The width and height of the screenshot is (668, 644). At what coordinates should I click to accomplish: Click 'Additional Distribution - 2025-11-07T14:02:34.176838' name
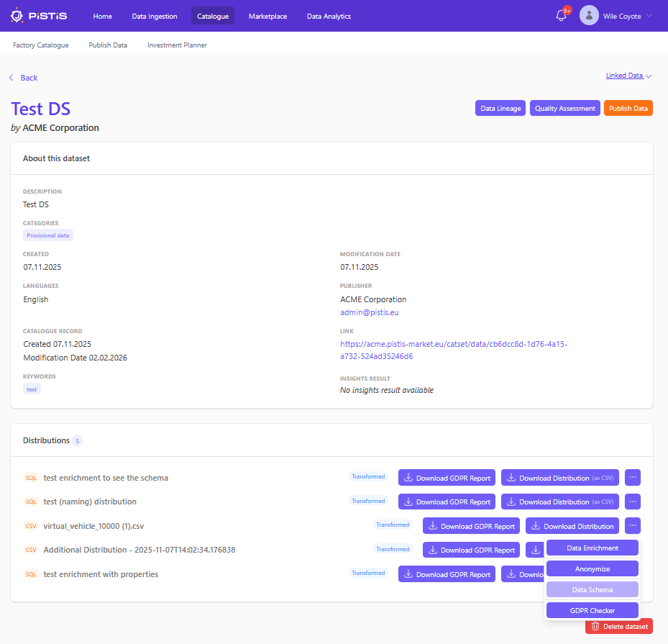pos(139,550)
